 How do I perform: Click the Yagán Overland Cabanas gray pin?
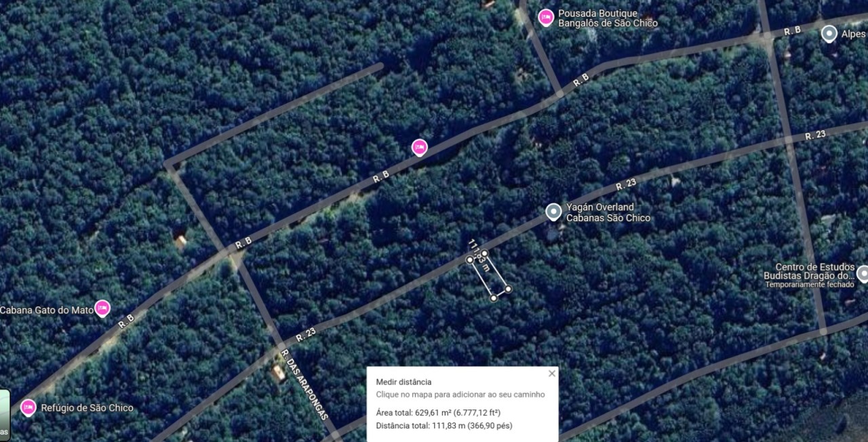(554, 212)
